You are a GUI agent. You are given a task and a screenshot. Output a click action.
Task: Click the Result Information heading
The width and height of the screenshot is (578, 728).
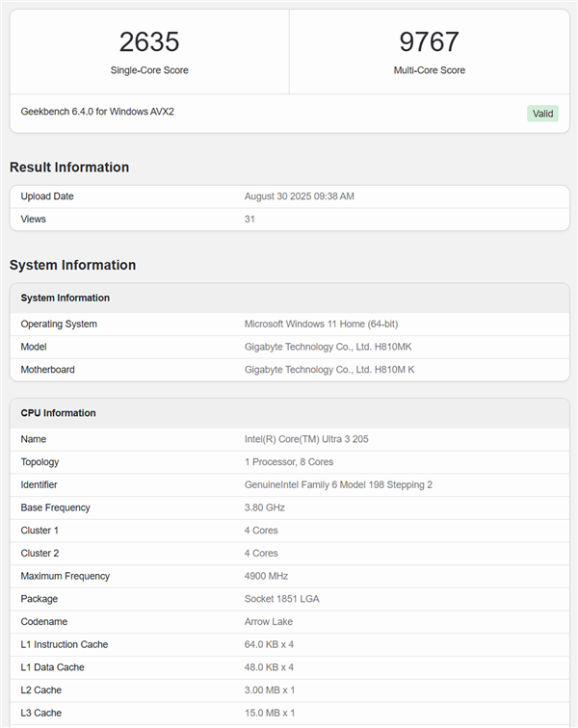[x=69, y=168]
